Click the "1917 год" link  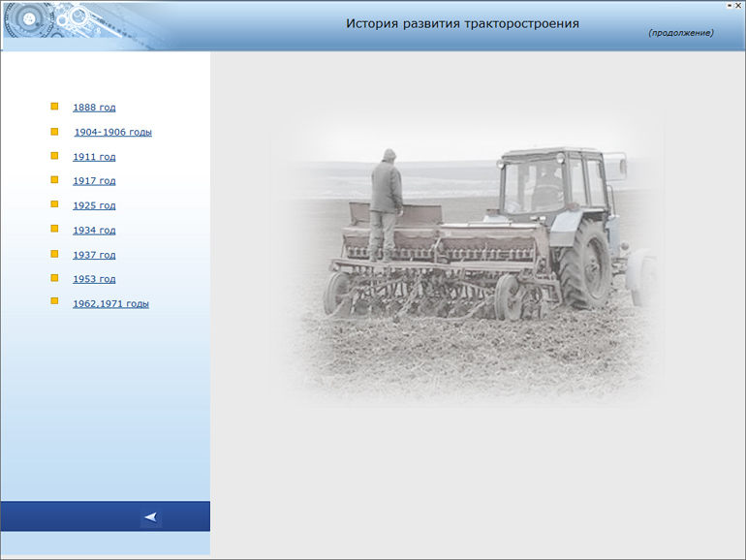(94, 181)
